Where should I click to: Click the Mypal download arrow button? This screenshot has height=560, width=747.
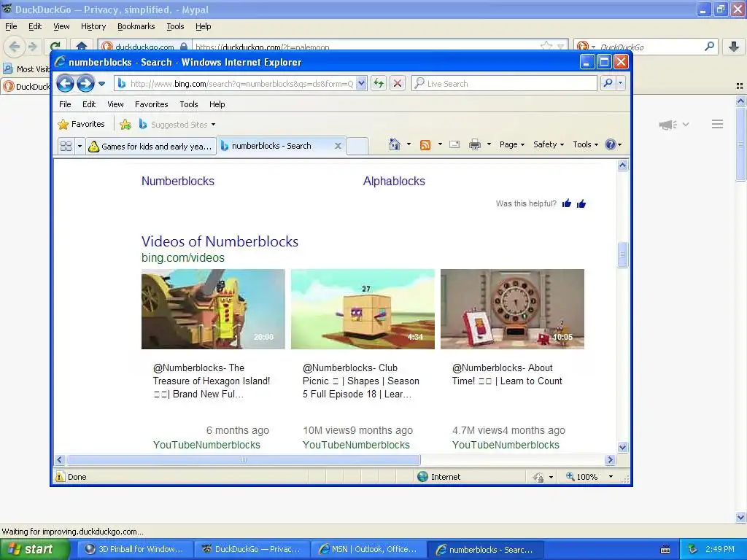pos(734,47)
